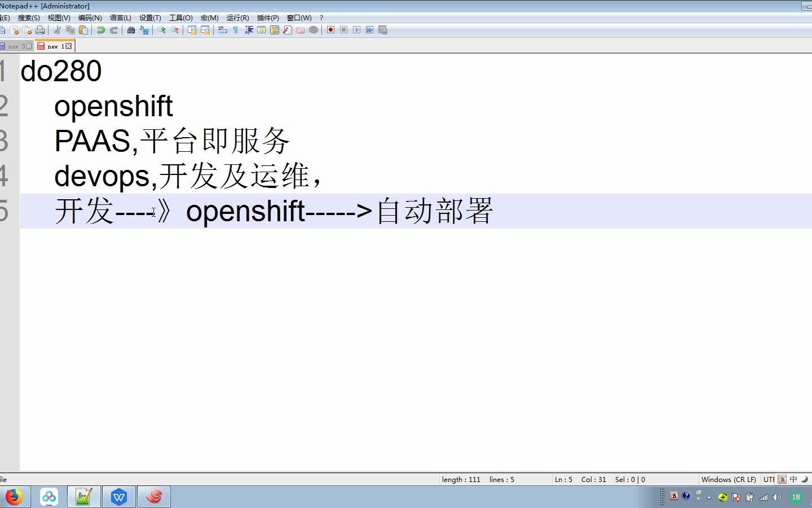Toggle Show All Characters pilcrow icon
812x508 pixels.
pyautogui.click(x=236, y=30)
